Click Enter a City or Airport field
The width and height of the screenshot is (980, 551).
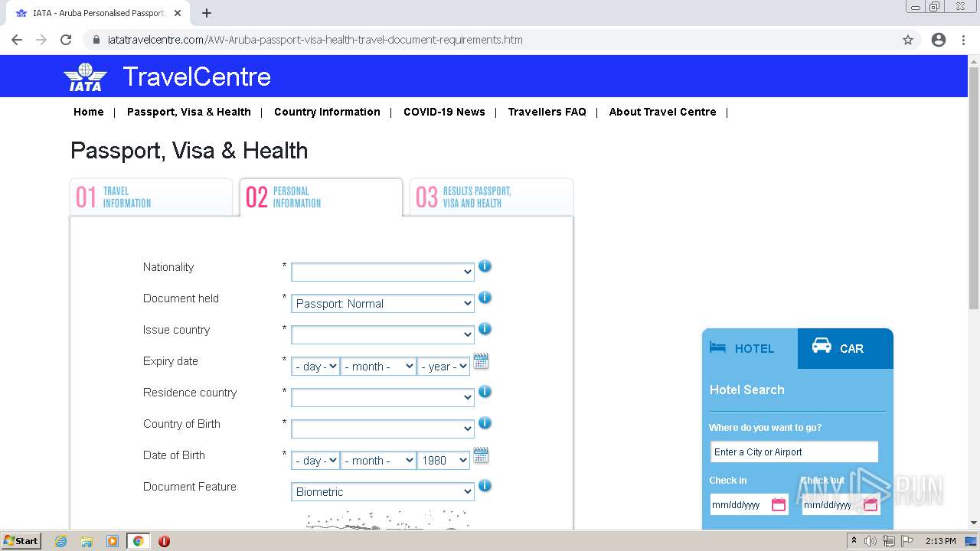tap(794, 452)
